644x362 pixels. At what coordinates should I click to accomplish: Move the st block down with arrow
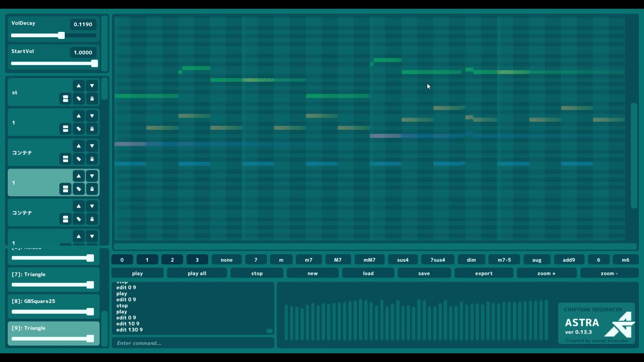click(x=92, y=86)
